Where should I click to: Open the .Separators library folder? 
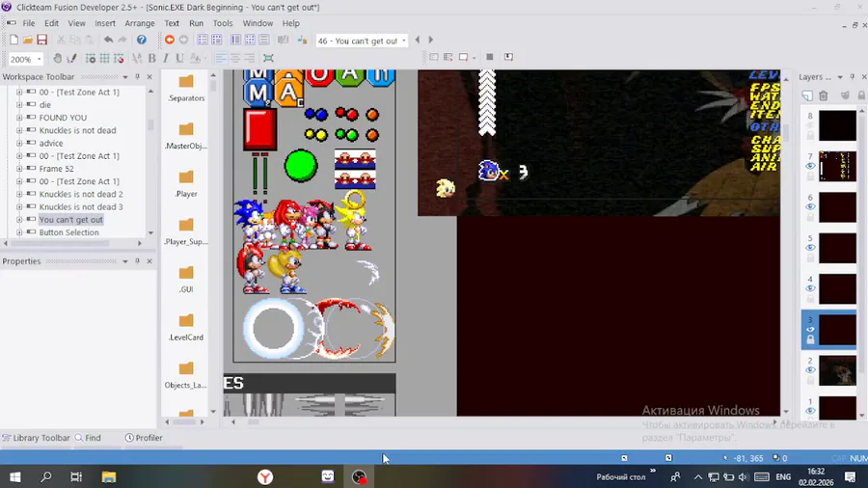pyautogui.click(x=186, y=88)
